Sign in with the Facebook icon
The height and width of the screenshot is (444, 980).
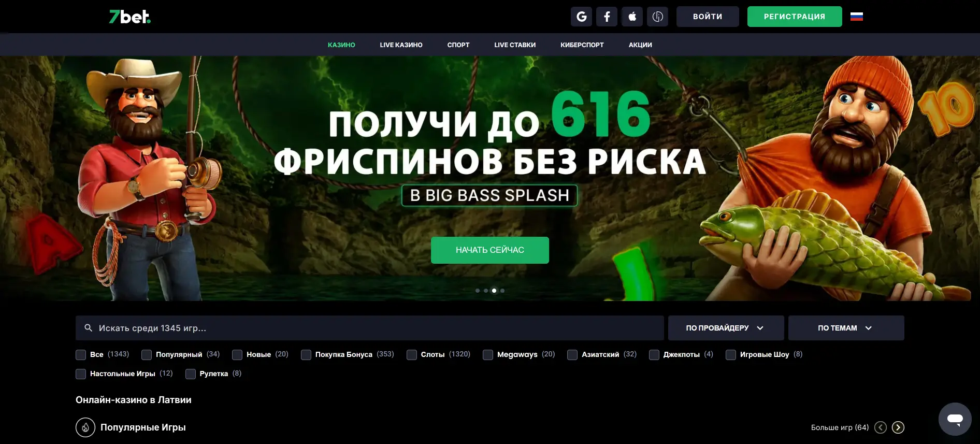607,17
